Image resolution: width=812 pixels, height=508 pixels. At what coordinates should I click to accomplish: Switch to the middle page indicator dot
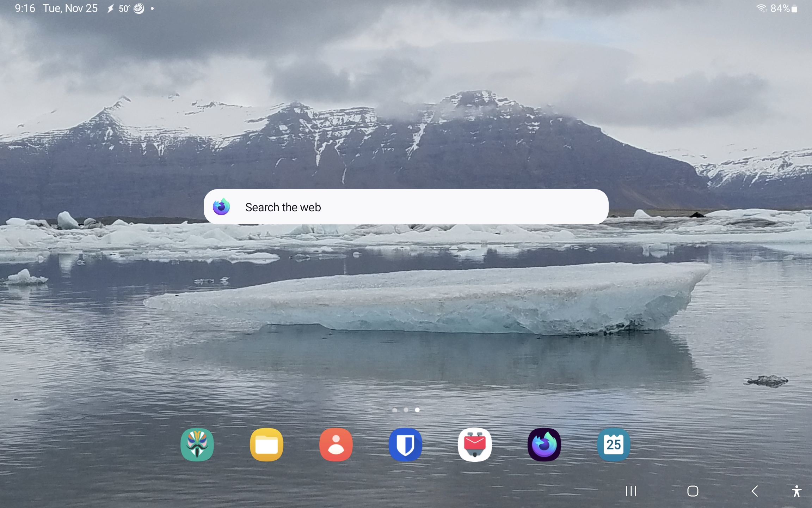pyautogui.click(x=406, y=410)
